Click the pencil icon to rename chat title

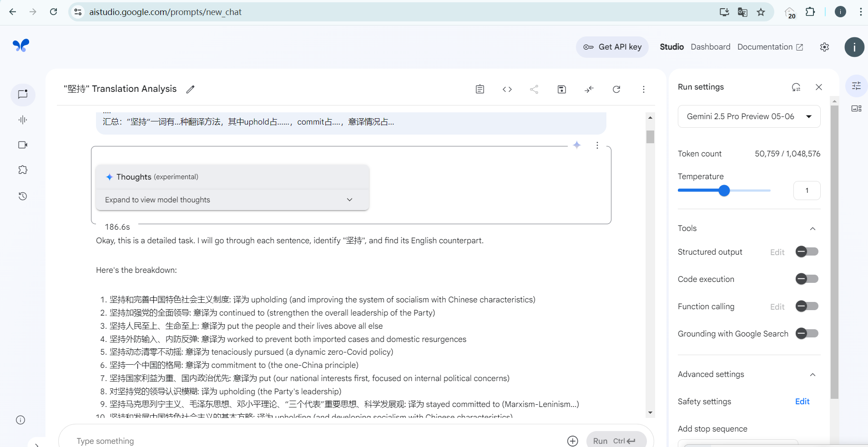tap(190, 89)
